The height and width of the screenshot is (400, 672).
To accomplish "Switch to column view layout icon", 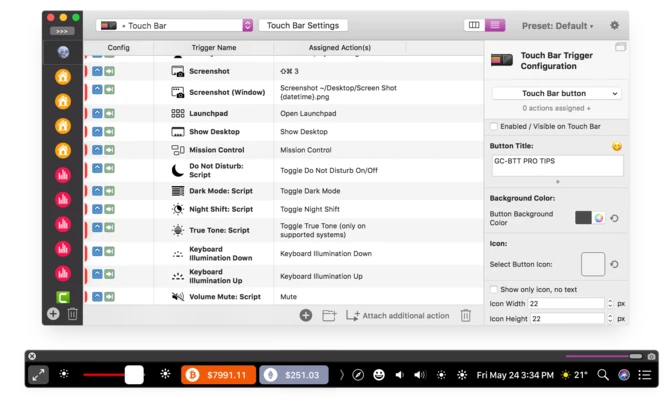I will click(x=474, y=25).
